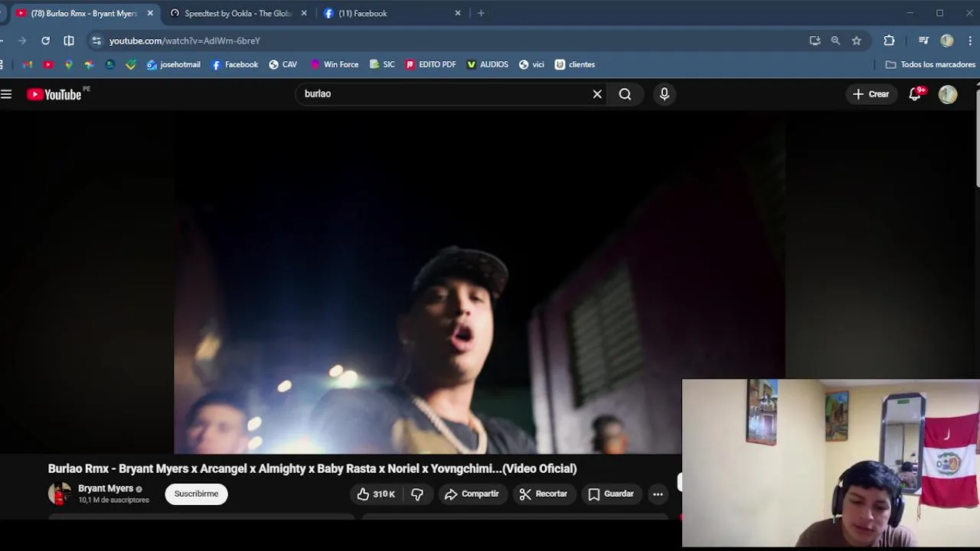Install the app via the address bar icon
This screenshot has height=551, width=980.
click(x=815, y=41)
